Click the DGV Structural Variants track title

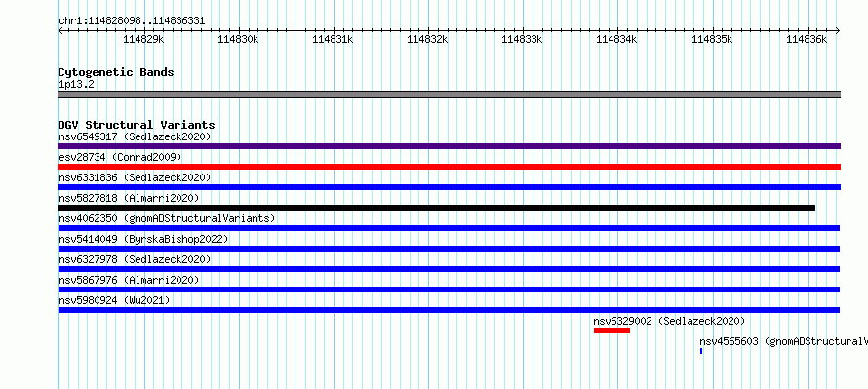click(x=137, y=125)
